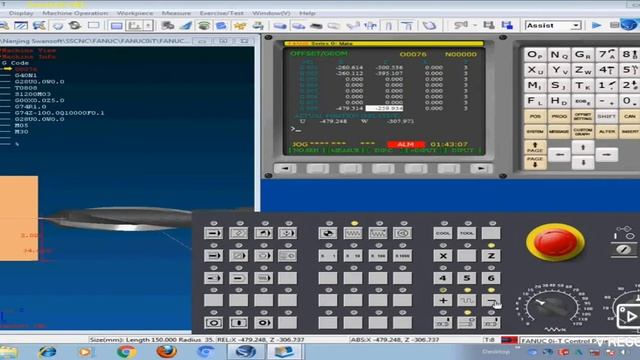Click the SHIFT key on keypad
Image resolution: width=640 pixels, height=360 pixels.
[x=607, y=116]
